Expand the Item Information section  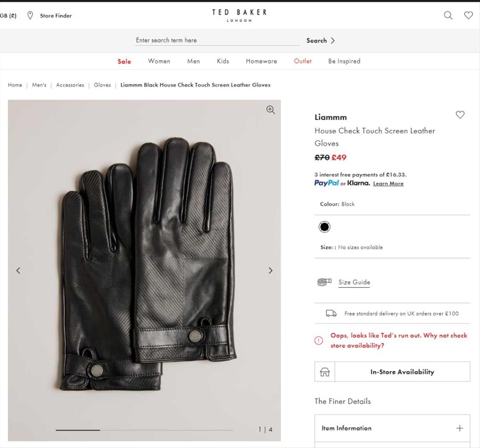pyautogui.click(x=392, y=428)
